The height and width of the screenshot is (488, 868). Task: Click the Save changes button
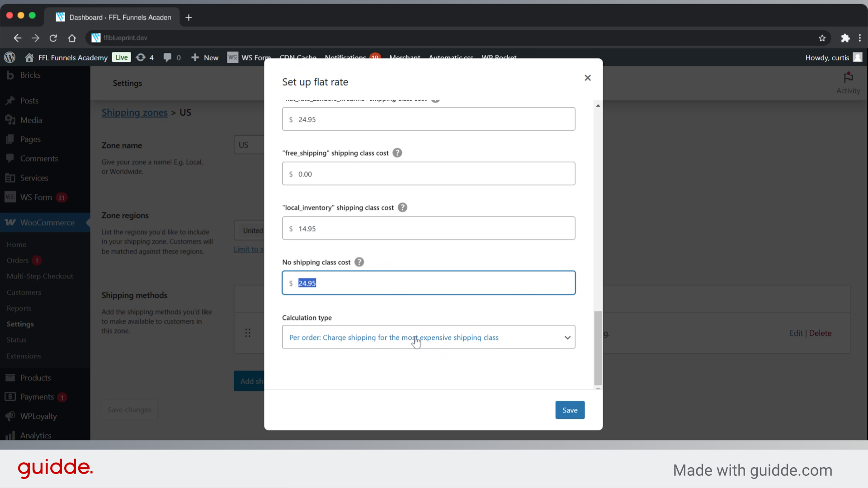[x=129, y=409]
